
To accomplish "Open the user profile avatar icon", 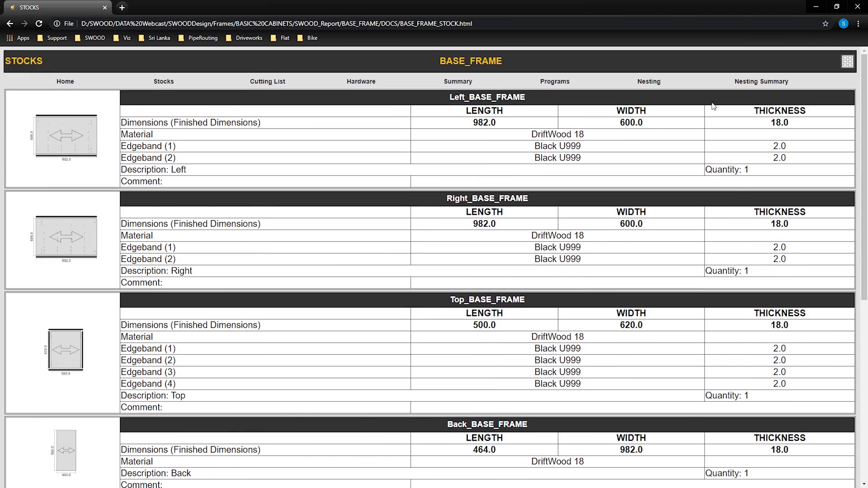I will pos(843,23).
